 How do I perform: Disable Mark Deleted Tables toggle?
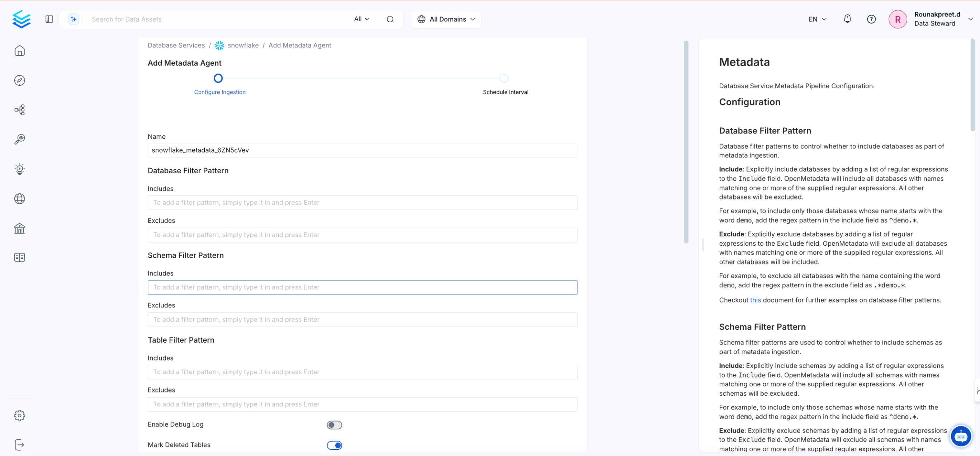334,445
